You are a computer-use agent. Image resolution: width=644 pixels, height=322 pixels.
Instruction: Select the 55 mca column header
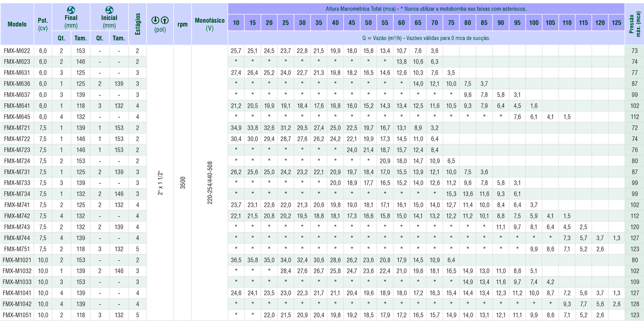[x=385, y=23]
